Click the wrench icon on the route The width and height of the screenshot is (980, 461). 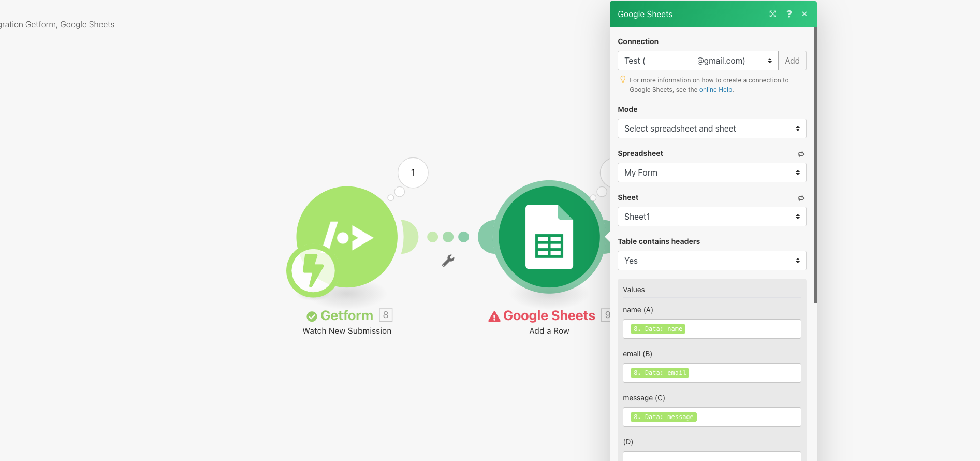click(448, 261)
